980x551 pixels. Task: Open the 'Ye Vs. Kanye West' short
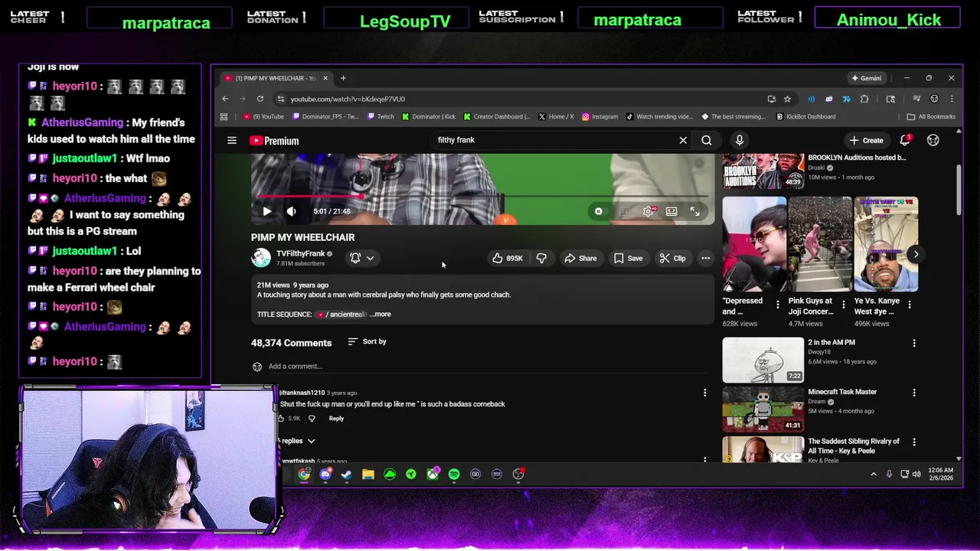[x=886, y=245]
